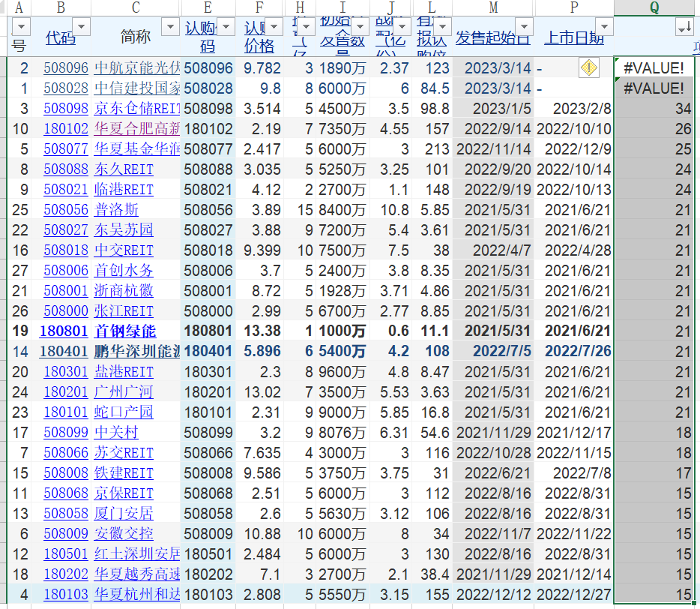The width and height of the screenshot is (700, 609).
Task: Expand the 上市日期 filter dropdown
Action: (603, 27)
